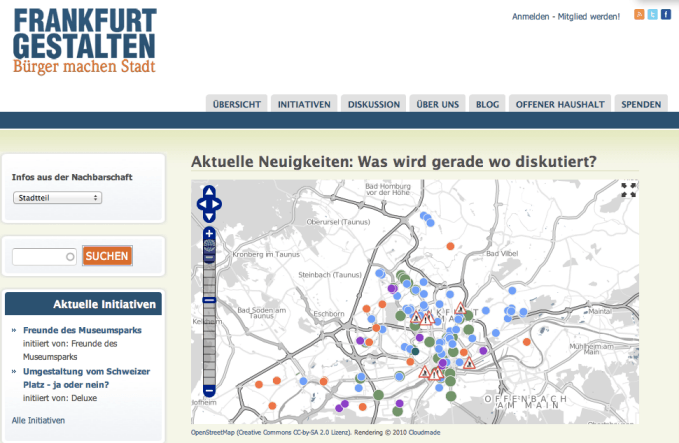
Task: Click the Frankfurt Gestalten logo
Action: pyautogui.click(x=84, y=41)
